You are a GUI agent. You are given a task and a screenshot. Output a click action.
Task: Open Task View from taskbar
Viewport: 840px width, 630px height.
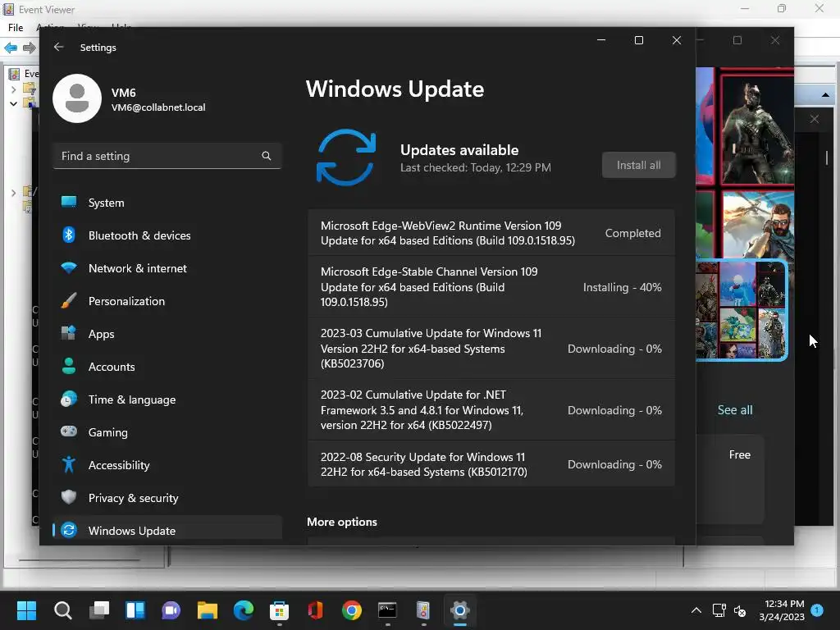coord(99,610)
